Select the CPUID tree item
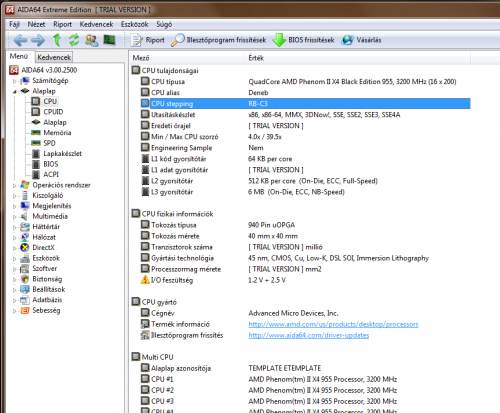 pos(53,112)
